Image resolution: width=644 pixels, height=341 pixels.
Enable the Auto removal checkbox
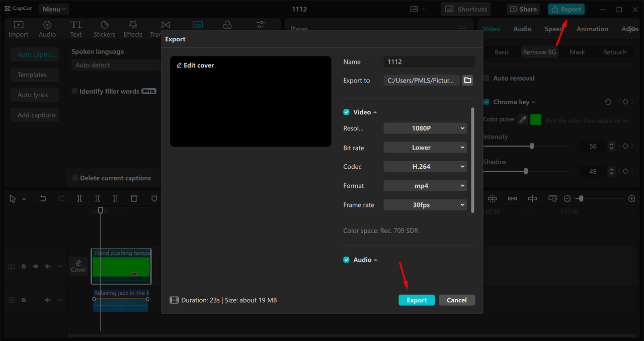(x=487, y=78)
